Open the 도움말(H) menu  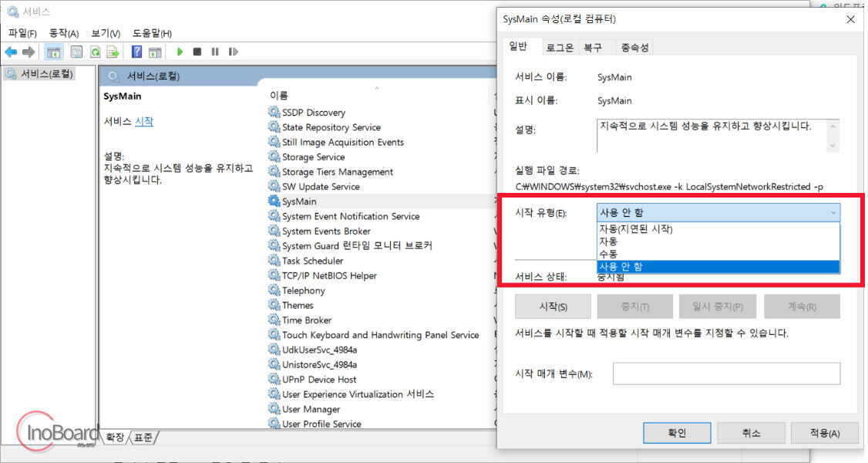coord(152,33)
